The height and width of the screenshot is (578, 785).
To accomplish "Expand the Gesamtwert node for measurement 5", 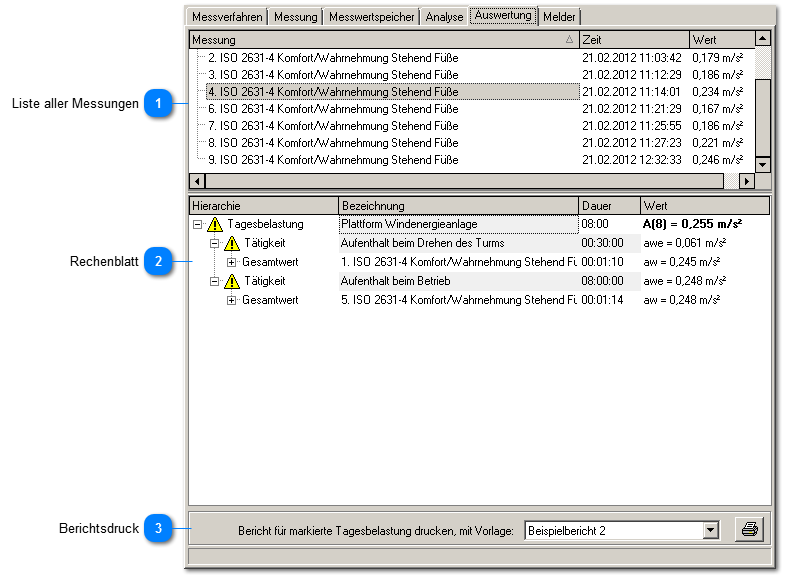I will click(x=231, y=301).
